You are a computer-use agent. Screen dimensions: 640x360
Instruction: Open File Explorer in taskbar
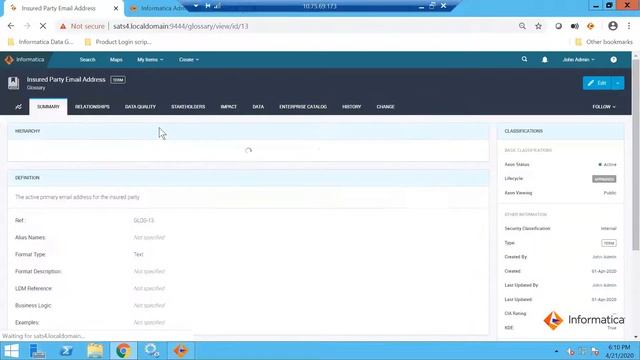tap(95, 351)
